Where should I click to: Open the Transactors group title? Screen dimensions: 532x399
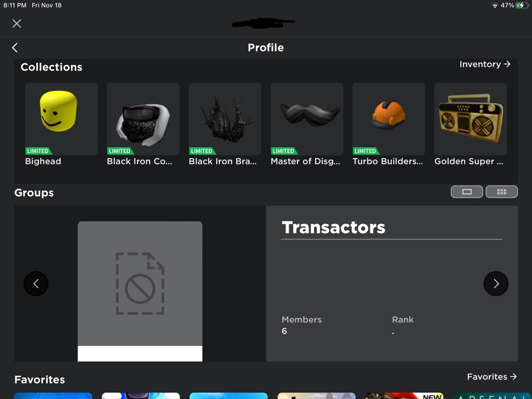pyautogui.click(x=333, y=227)
